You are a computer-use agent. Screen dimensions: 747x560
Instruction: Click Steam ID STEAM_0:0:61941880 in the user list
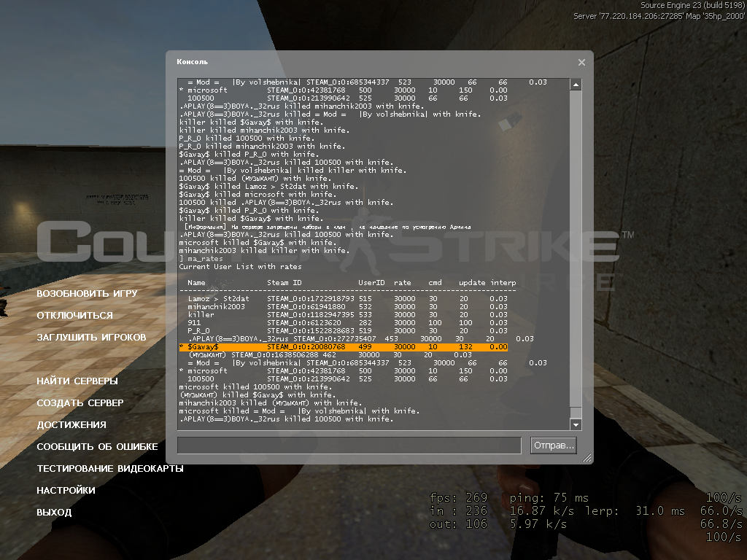coord(306,307)
